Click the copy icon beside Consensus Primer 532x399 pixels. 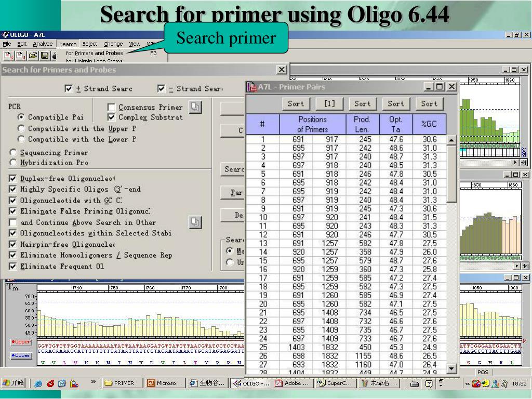195,107
